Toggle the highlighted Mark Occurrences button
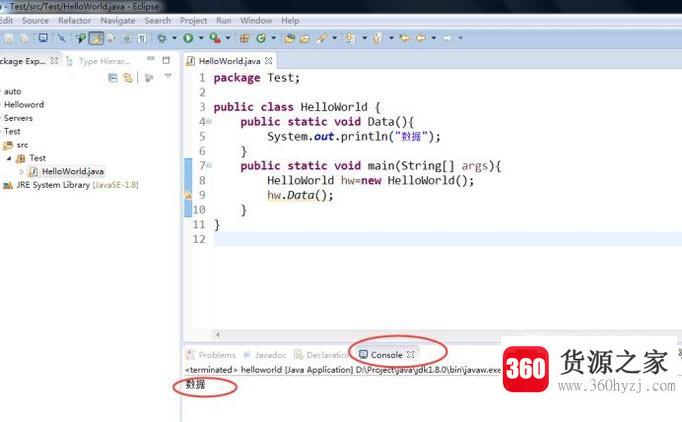The height and width of the screenshot is (422, 682). tap(96, 38)
